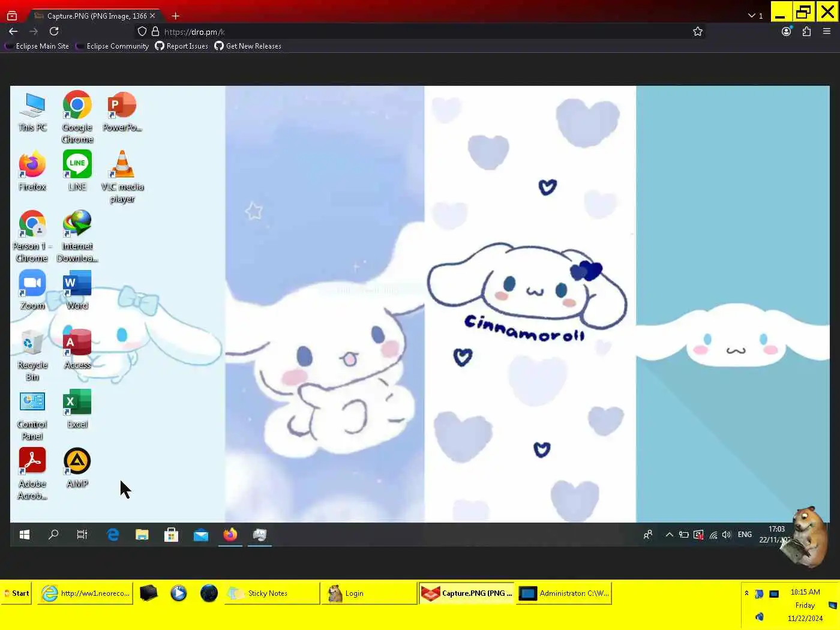Click search magnifier in pictured taskbar
Screen dimensions: 840x630
[x=53, y=535]
